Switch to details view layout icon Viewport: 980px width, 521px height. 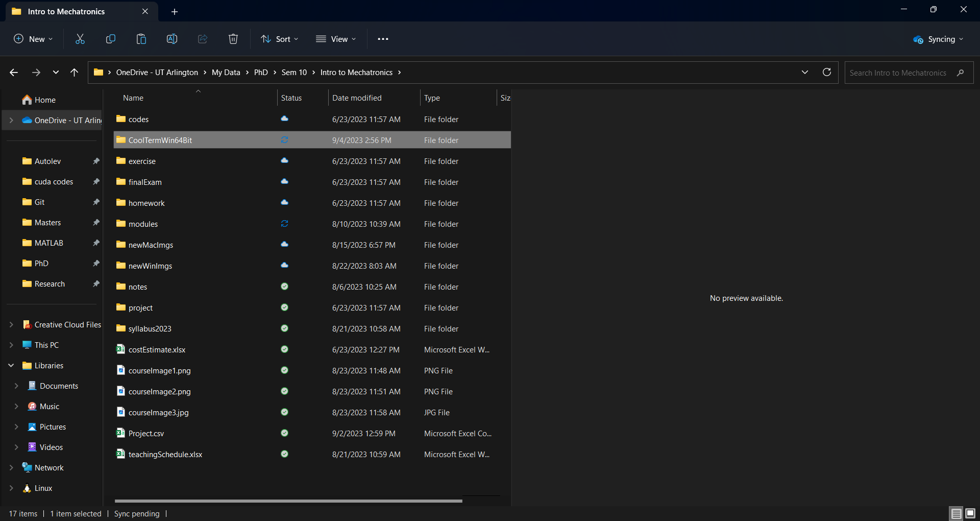[x=956, y=513]
